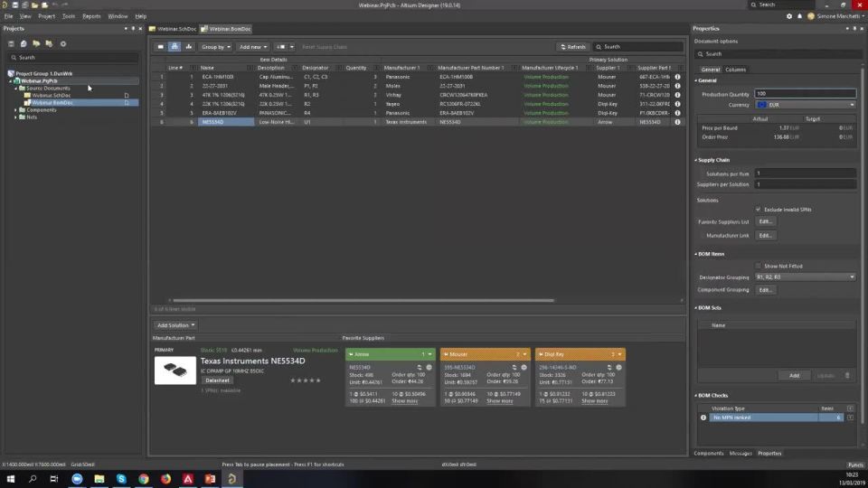The height and width of the screenshot is (488, 868).
Task: Open the Arrow supplier rank dropdown
Action: [429, 354]
